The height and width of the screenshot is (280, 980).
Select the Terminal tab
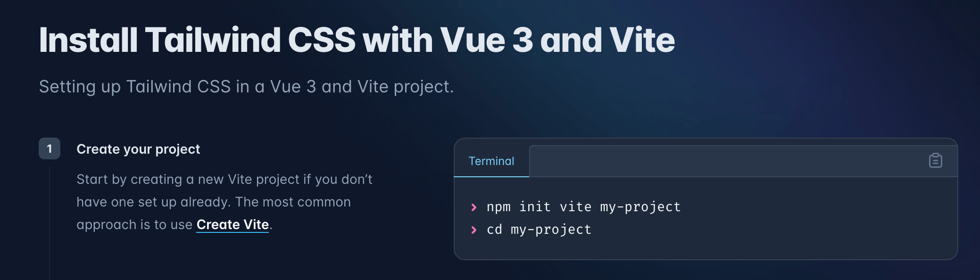click(491, 161)
